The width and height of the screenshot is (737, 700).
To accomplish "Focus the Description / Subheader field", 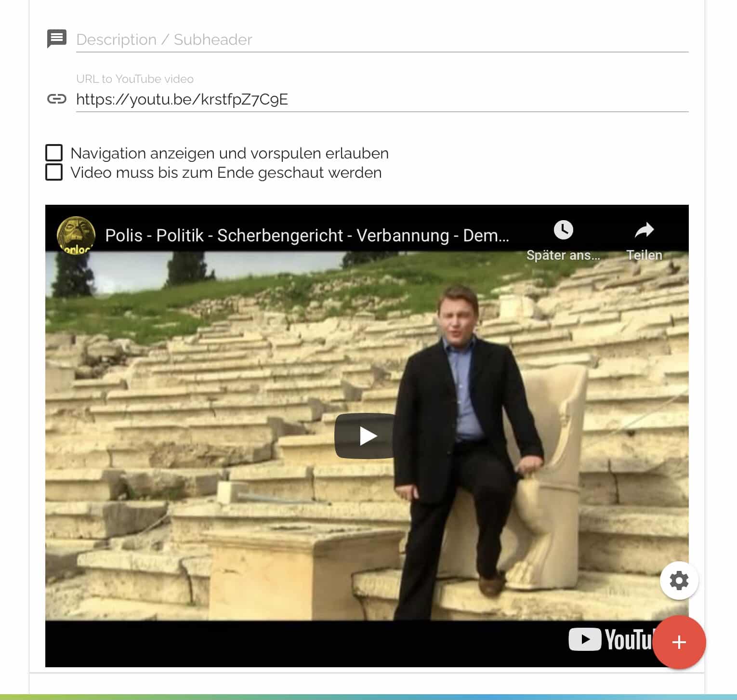I will click(382, 40).
